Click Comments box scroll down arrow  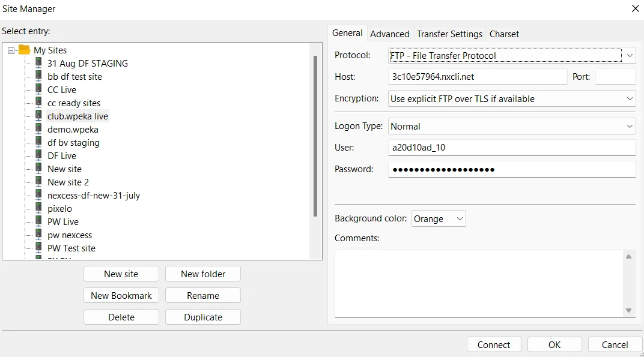(x=628, y=310)
